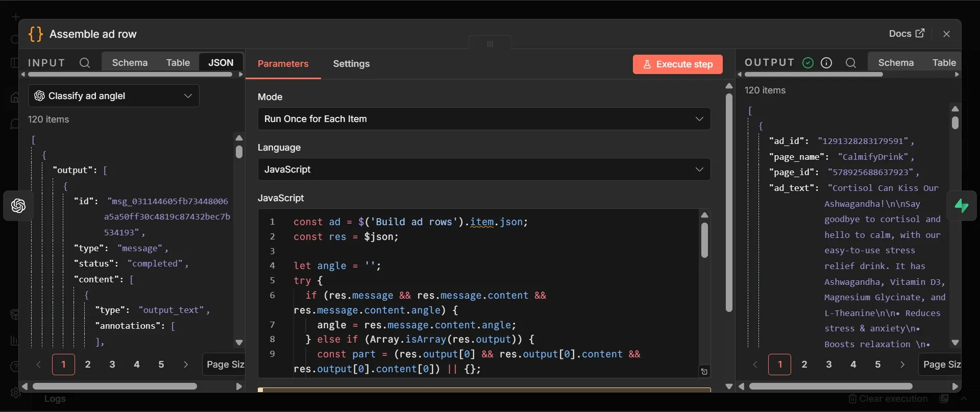
Task: Open Docs external link
Action: coord(906,34)
